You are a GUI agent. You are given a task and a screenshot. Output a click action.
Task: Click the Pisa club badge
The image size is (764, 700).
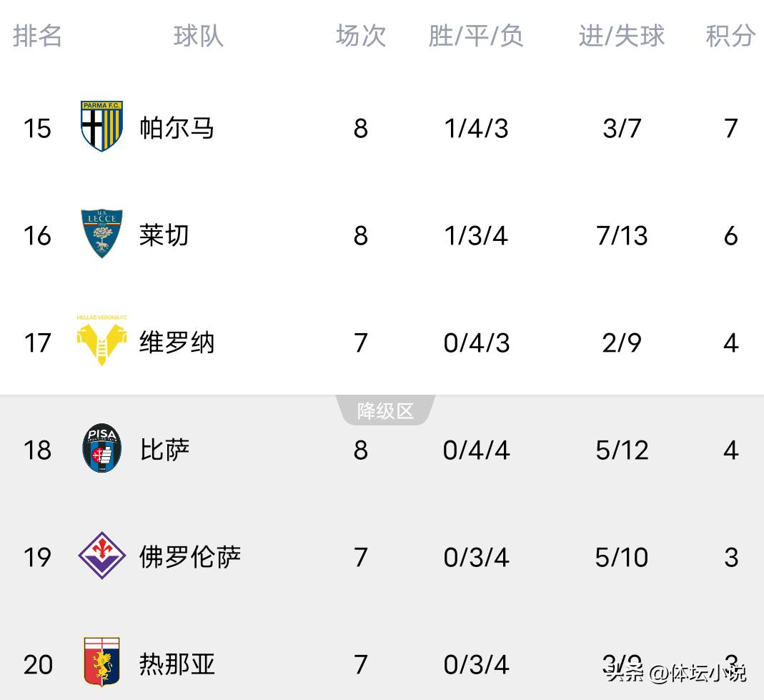pyautogui.click(x=101, y=448)
